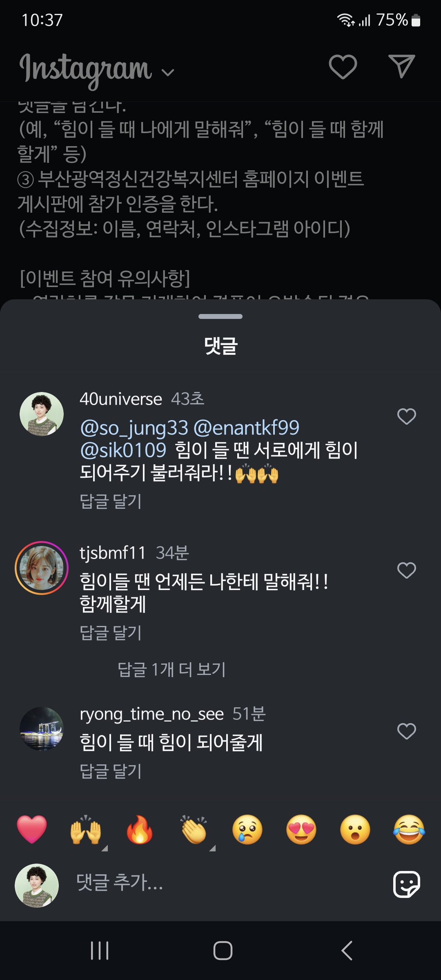The image size is (441, 980).
Task: Like the tjsbmf11 comment
Action: [x=406, y=570]
